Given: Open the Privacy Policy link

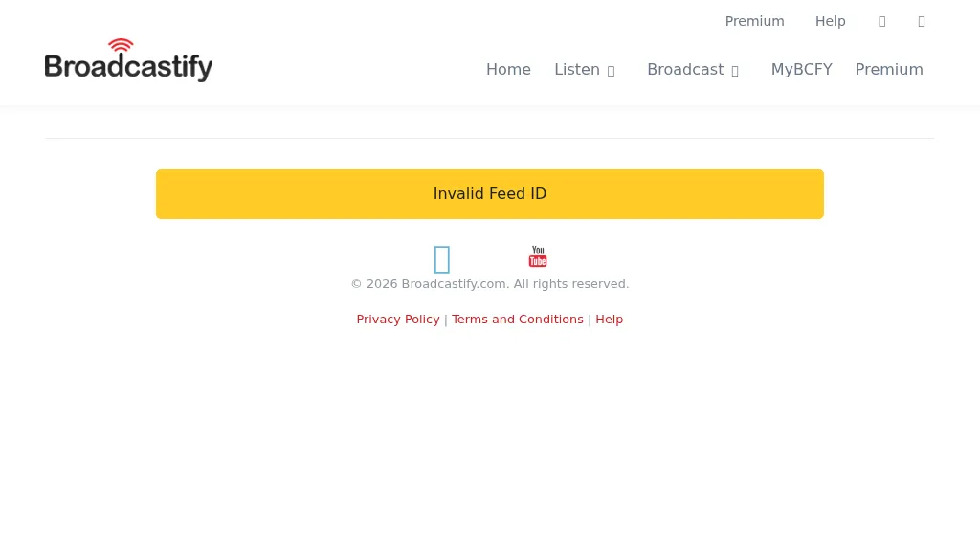Looking at the screenshot, I should point(398,320).
